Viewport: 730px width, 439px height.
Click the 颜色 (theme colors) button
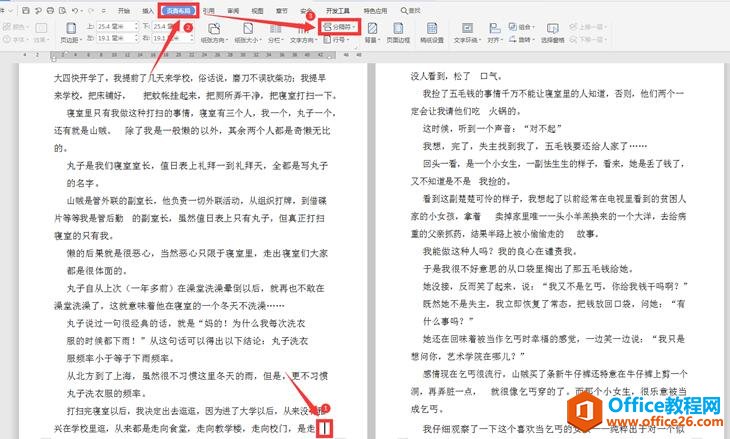pyautogui.click(x=17, y=27)
